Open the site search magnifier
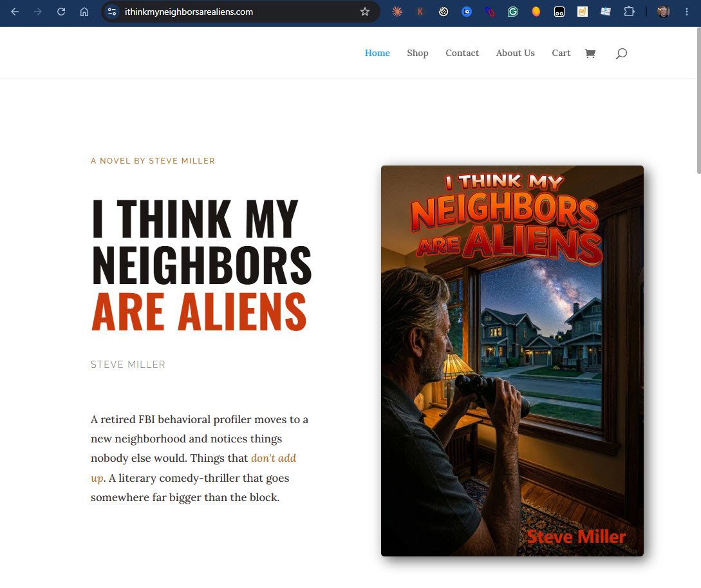The width and height of the screenshot is (701, 588). [x=621, y=53]
